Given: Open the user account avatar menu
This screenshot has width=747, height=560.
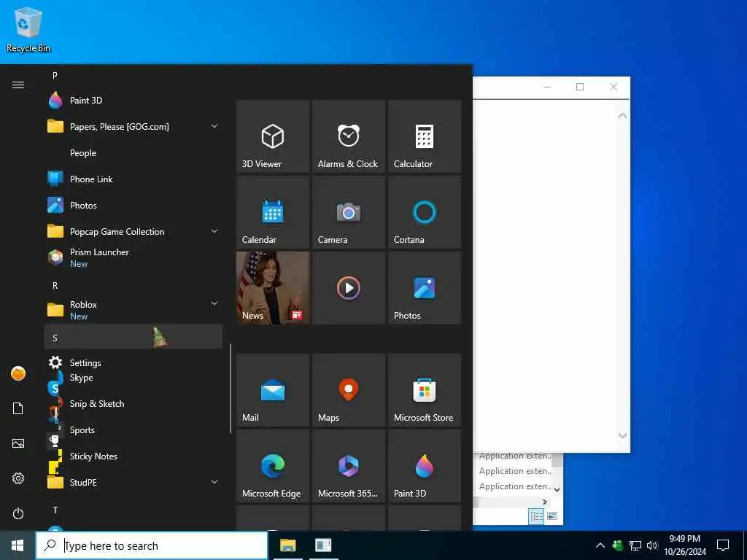Looking at the screenshot, I should point(18,373).
